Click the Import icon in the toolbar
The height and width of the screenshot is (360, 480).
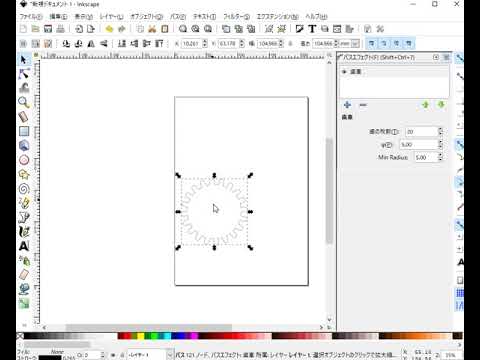coord(79,29)
